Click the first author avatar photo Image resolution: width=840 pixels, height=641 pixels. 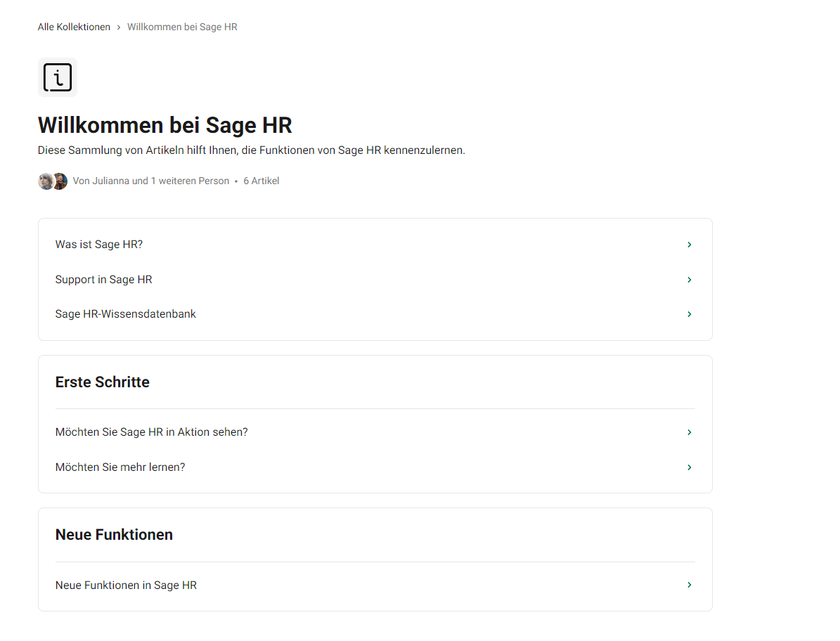[x=45, y=181]
